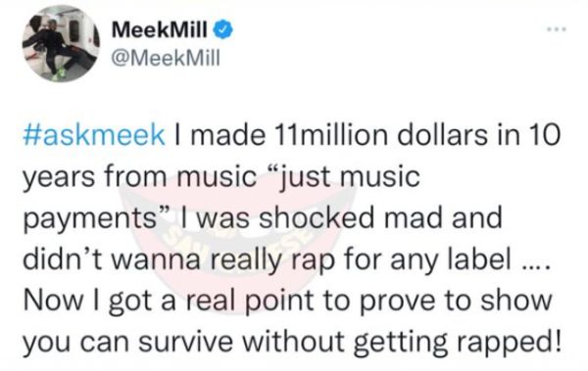Click the line "you can survive without"

click(x=184, y=342)
